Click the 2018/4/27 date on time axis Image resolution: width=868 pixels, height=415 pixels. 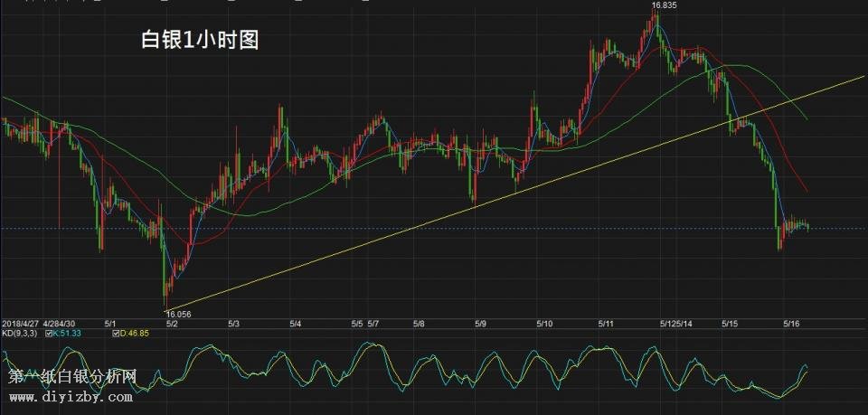pyautogui.click(x=20, y=323)
